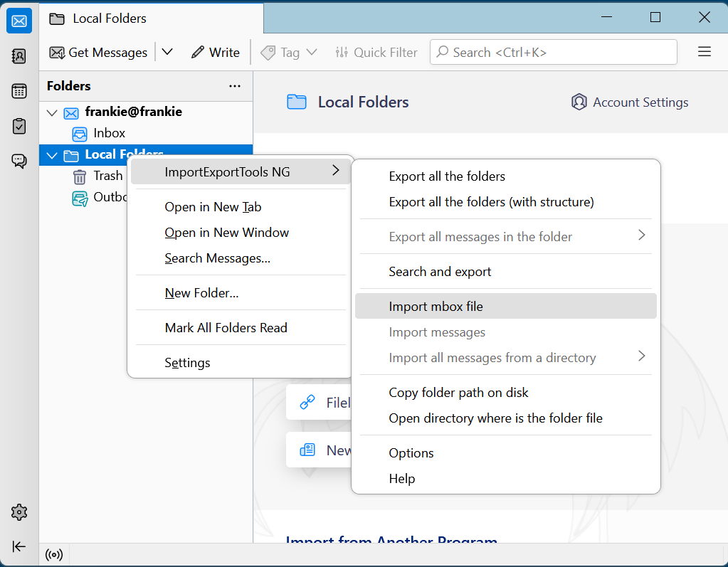Open ImportExportTools Help
728x567 pixels.
506,478
